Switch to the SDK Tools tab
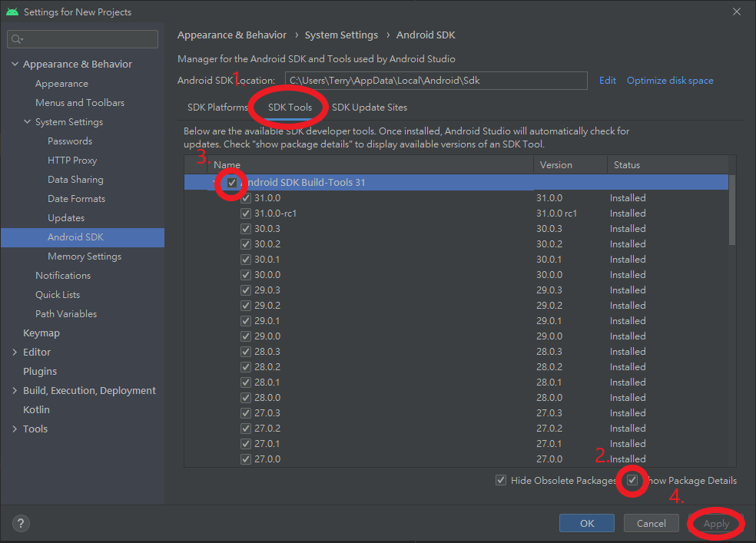The image size is (756, 543). (x=290, y=108)
